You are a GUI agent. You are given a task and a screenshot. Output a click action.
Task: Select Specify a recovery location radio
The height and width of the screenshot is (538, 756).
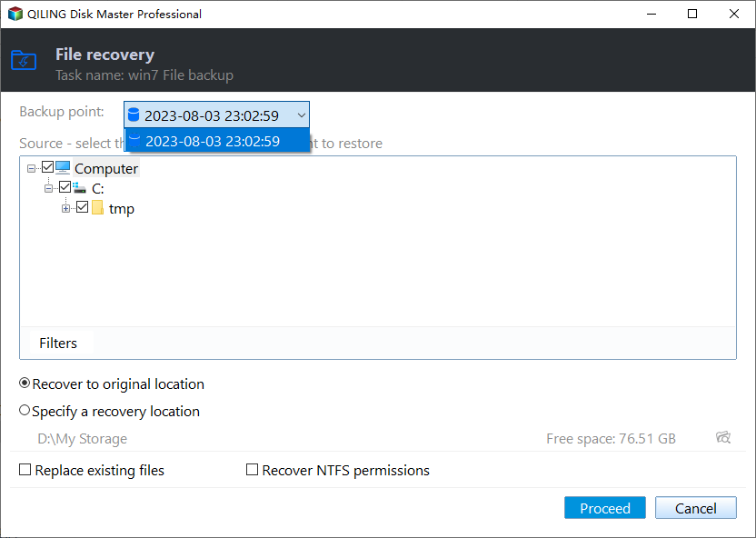click(x=25, y=410)
